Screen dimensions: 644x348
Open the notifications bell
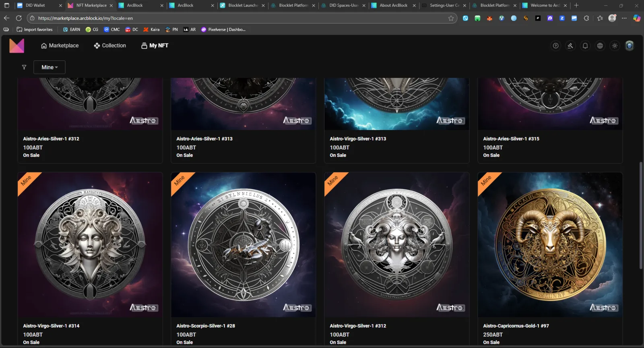[x=585, y=46]
